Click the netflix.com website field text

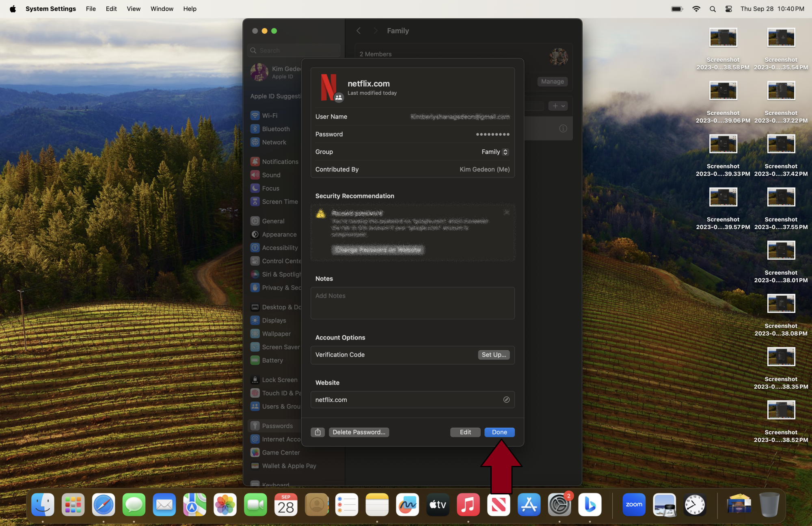[x=331, y=400]
